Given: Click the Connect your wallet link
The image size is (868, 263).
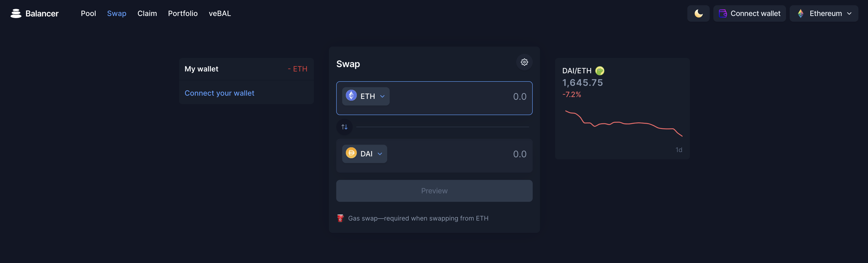Looking at the screenshot, I should pos(219,93).
